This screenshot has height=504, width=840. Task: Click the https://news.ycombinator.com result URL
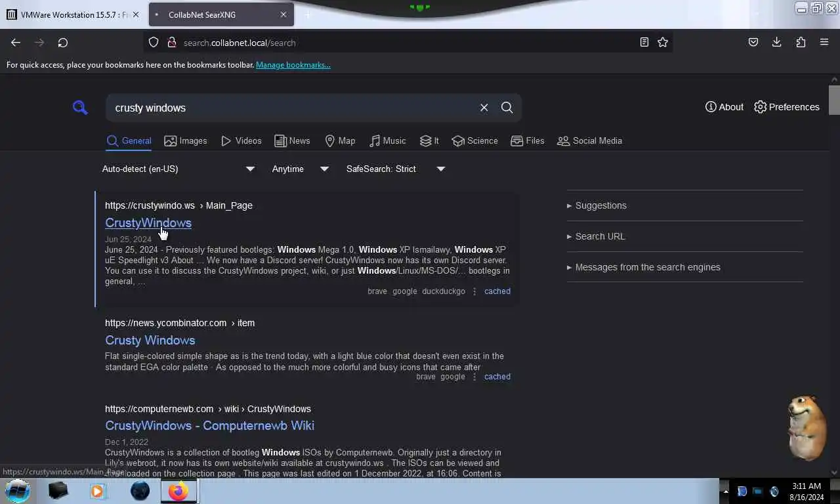click(180, 323)
